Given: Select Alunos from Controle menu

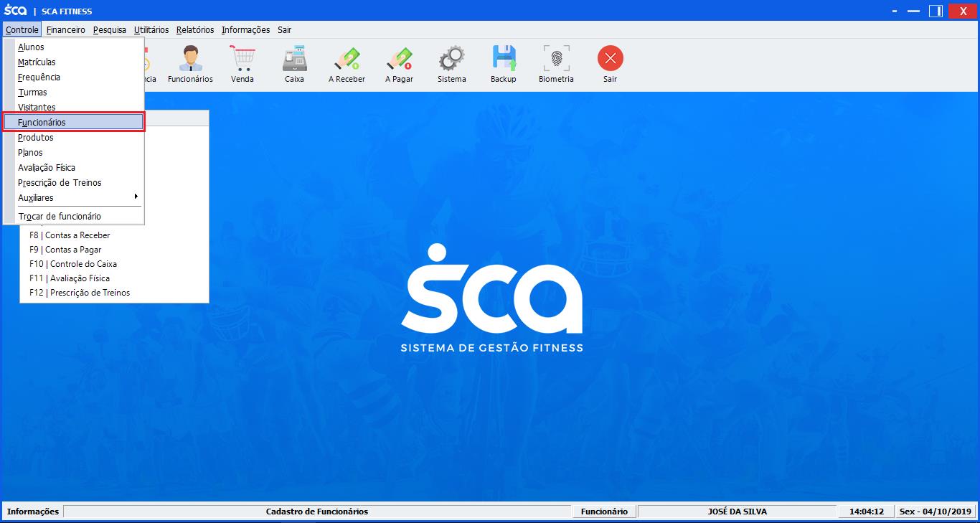Looking at the screenshot, I should click(74, 47).
